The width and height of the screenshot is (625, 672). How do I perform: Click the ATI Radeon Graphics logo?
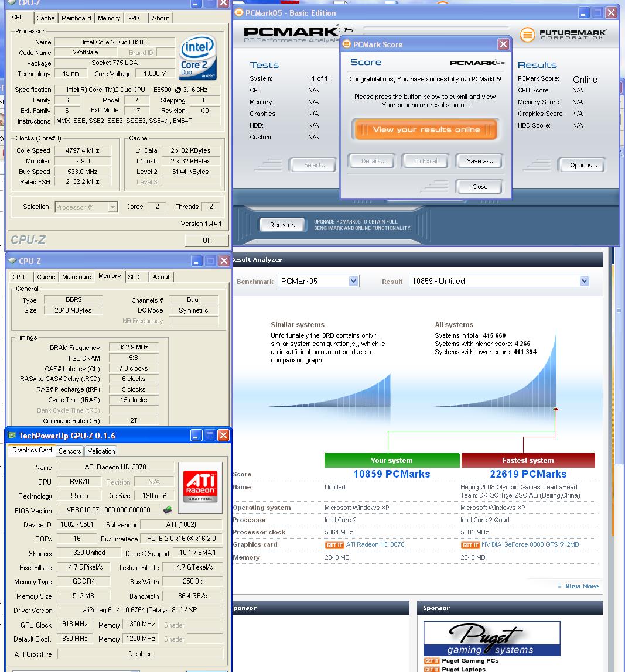coord(200,487)
